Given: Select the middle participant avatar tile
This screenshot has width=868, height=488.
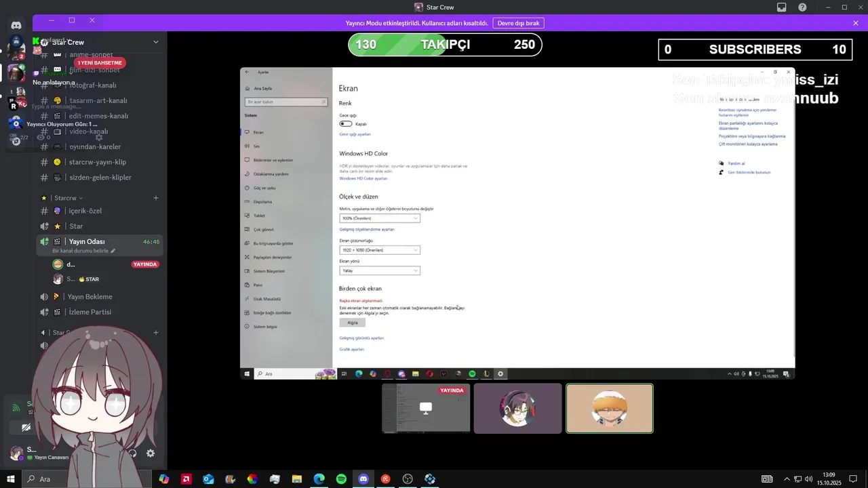Looking at the screenshot, I should pyautogui.click(x=517, y=408).
